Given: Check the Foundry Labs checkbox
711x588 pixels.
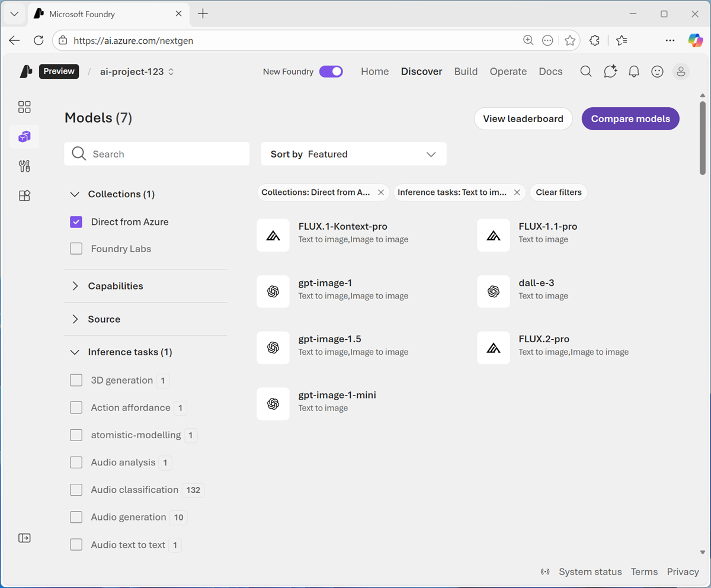Looking at the screenshot, I should pyautogui.click(x=76, y=249).
